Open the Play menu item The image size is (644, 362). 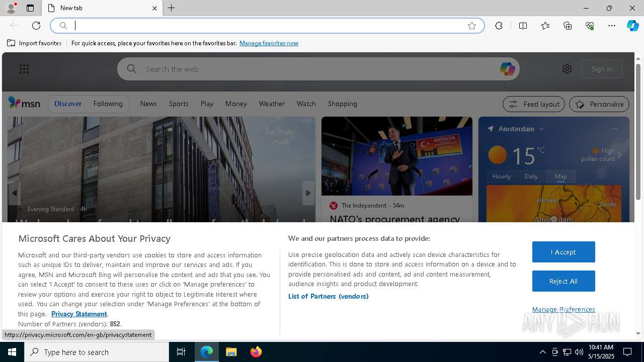click(207, 104)
